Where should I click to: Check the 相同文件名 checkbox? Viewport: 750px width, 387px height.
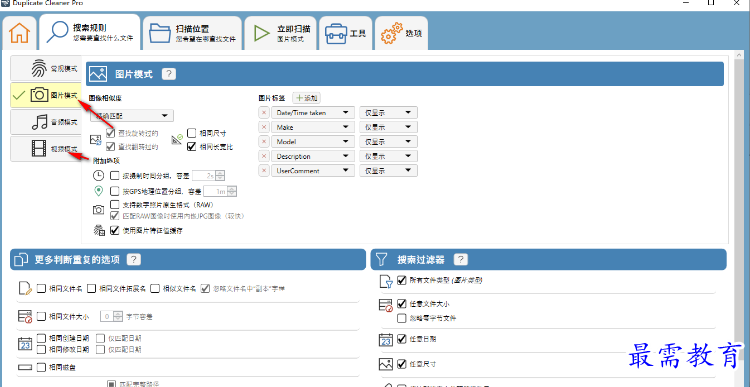(x=42, y=288)
